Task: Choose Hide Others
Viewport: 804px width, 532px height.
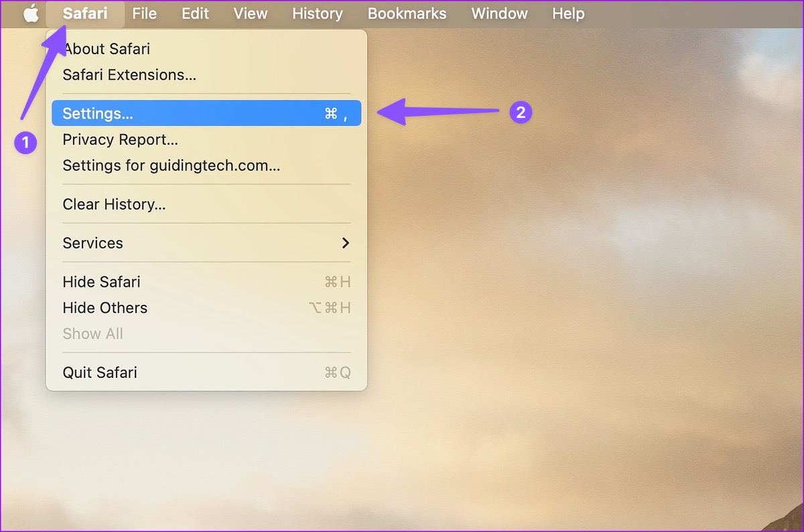Action: click(x=105, y=308)
